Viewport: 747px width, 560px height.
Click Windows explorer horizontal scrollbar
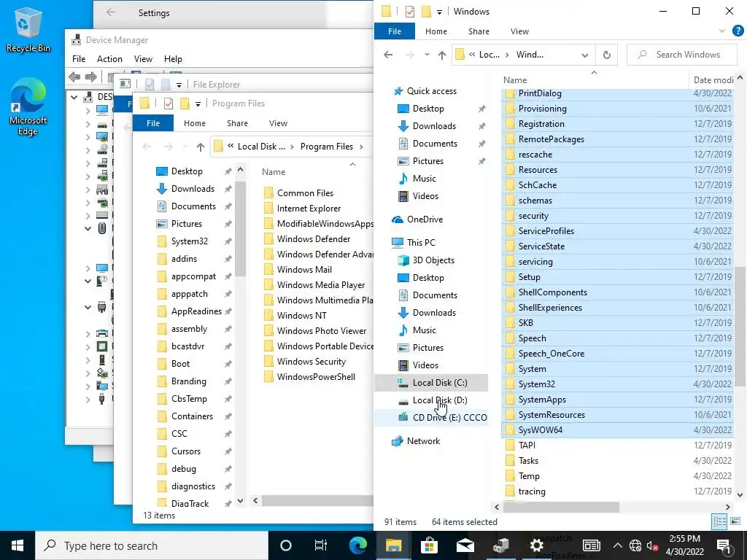(x=561, y=507)
